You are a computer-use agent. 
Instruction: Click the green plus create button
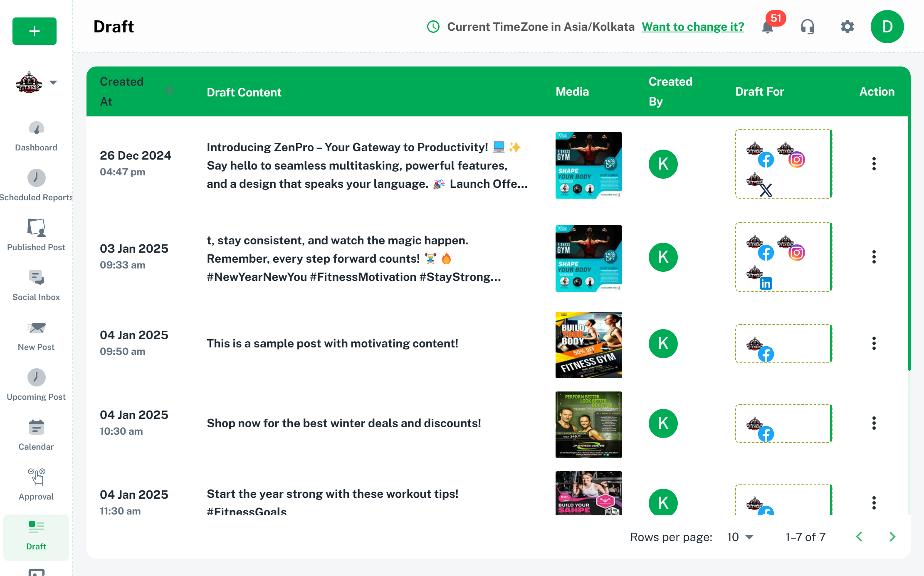35,31
